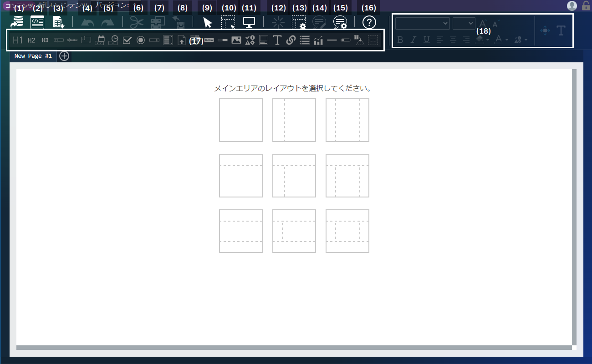Choose the header with two-column layout

(x=294, y=176)
